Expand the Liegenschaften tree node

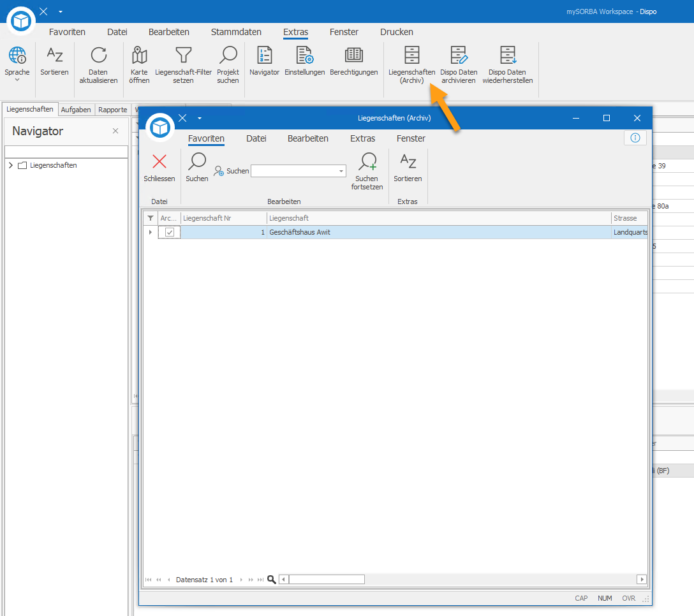(11, 165)
